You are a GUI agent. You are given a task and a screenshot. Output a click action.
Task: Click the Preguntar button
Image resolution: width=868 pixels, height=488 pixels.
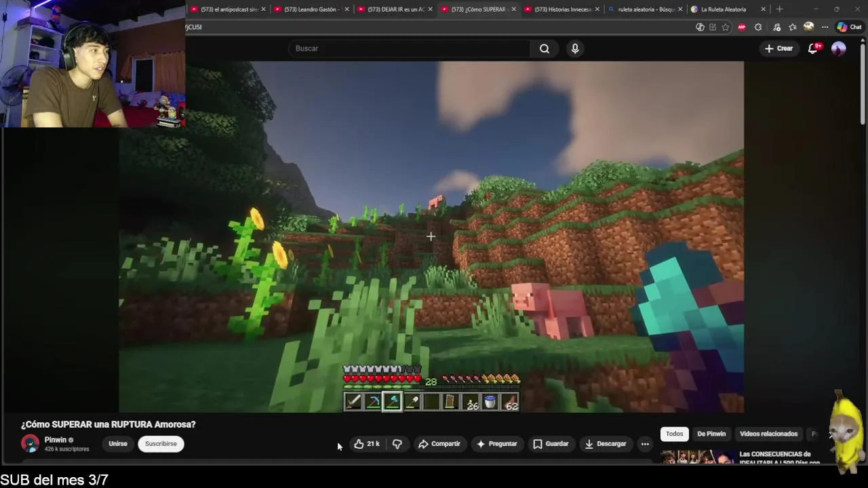click(497, 444)
